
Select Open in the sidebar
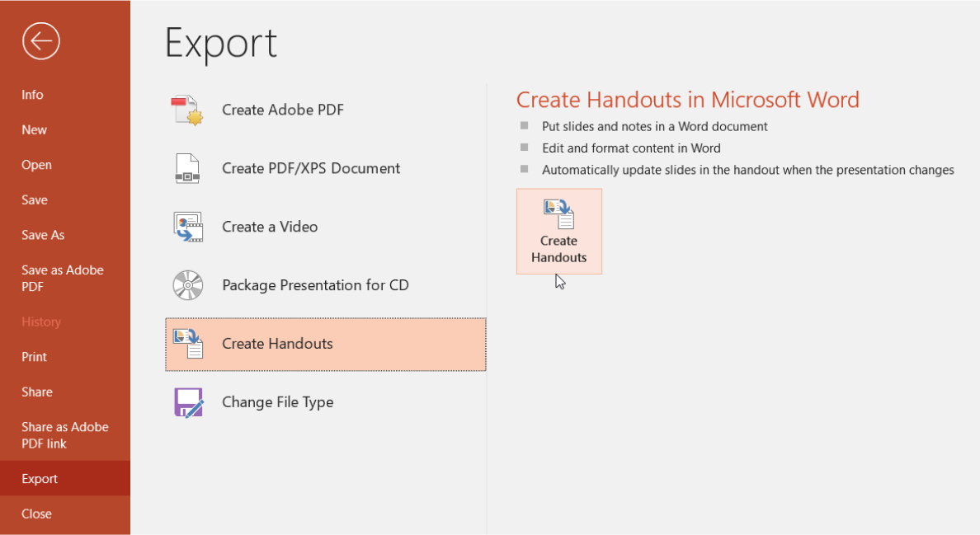pos(65,165)
